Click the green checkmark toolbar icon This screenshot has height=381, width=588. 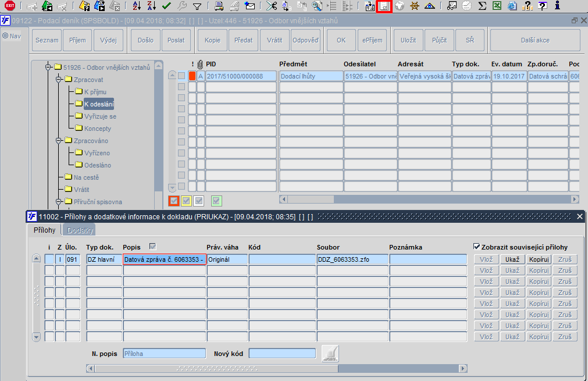(166, 6)
